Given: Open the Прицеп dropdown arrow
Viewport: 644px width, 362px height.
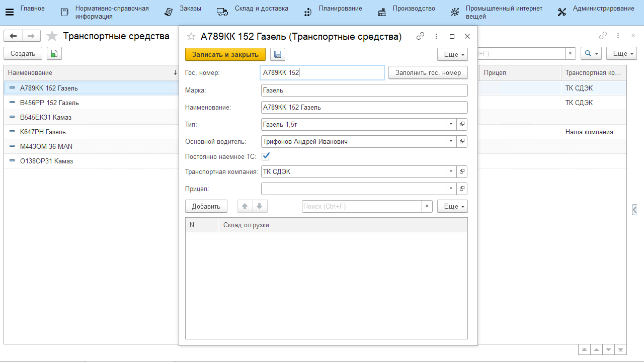Looking at the screenshot, I should click(451, 189).
